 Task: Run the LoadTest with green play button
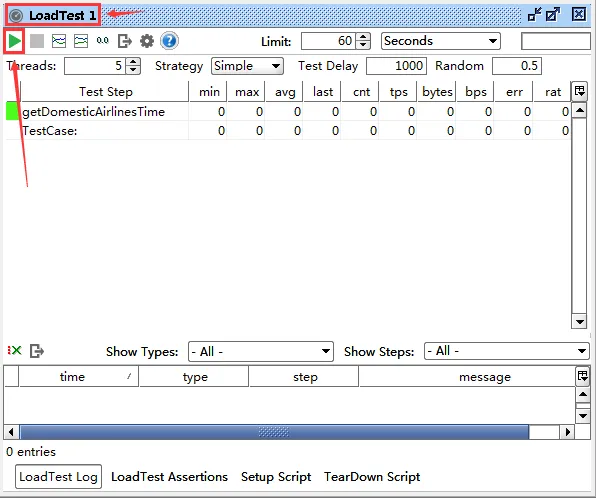[x=14, y=41]
